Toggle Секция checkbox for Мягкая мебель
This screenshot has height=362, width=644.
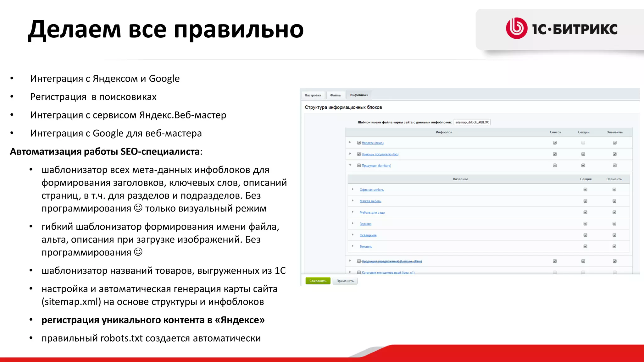click(586, 201)
